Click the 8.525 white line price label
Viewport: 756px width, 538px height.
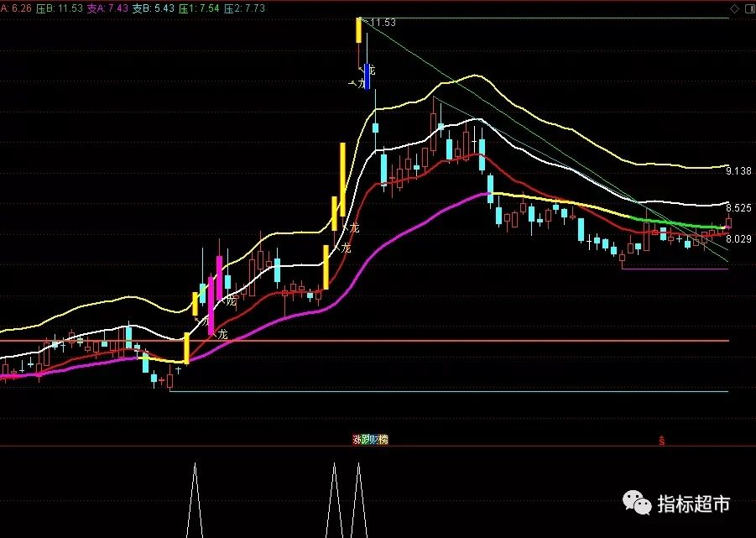click(738, 208)
